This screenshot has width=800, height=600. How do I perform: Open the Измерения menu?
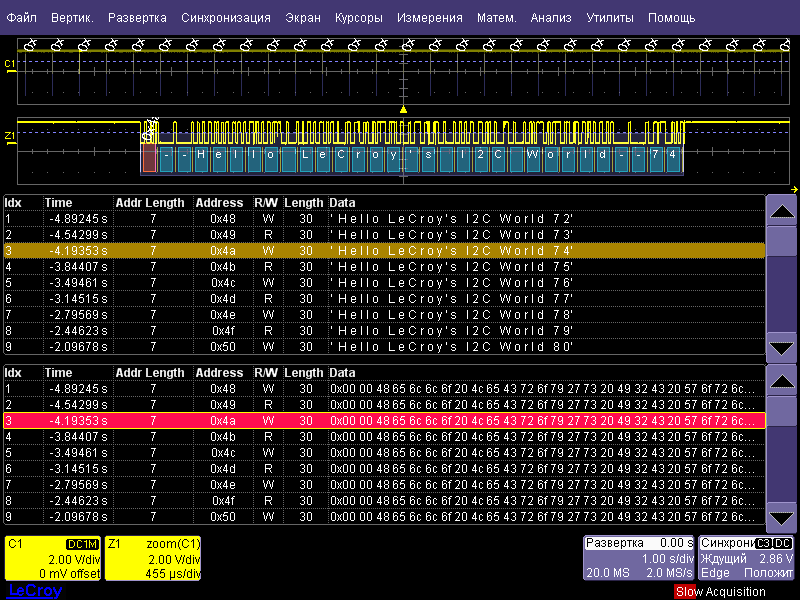coord(429,18)
